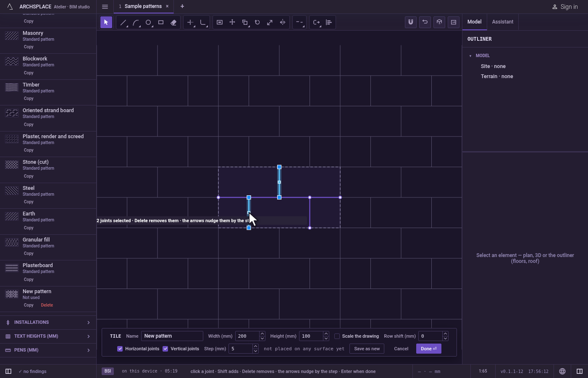Click the Cancel button
588x378 pixels.
[x=401, y=349]
